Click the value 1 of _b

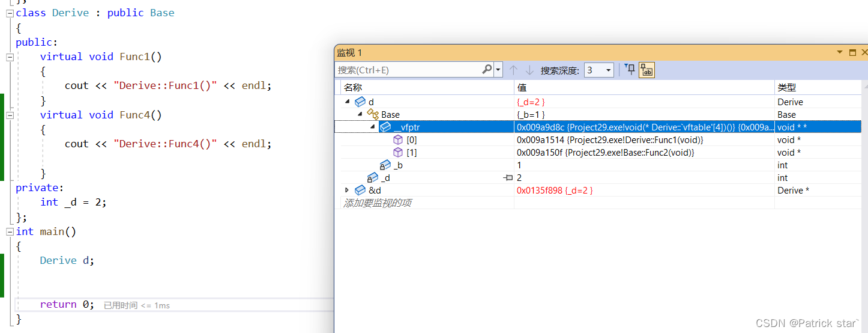click(519, 165)
